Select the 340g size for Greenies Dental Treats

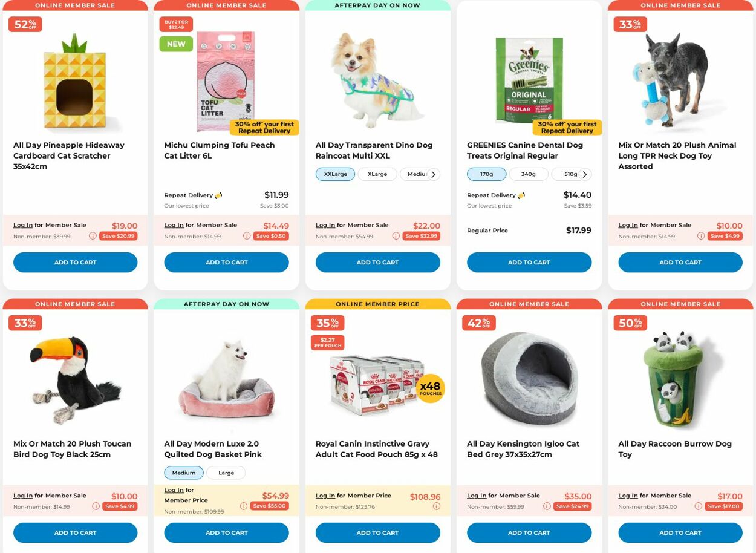(528, 174)
